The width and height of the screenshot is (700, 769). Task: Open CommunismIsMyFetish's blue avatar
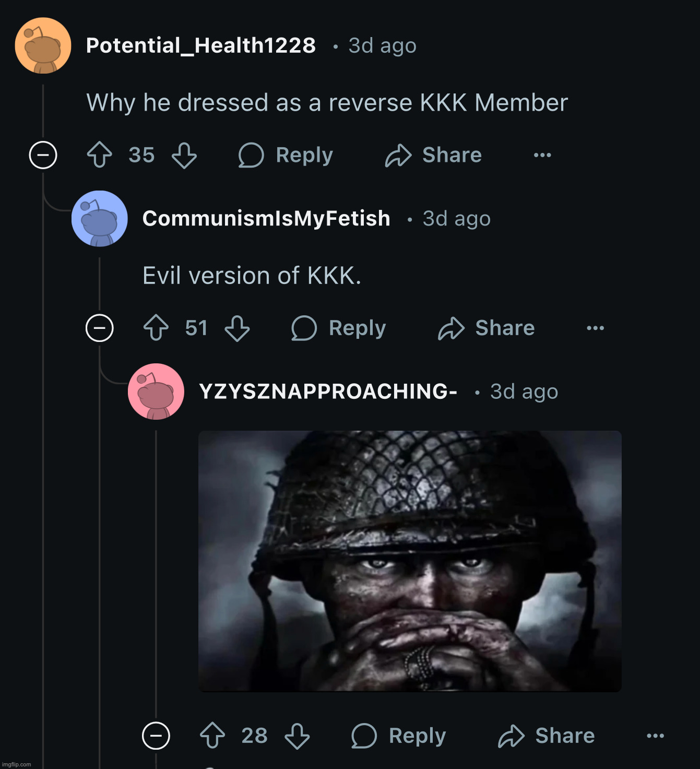[100, 219]
